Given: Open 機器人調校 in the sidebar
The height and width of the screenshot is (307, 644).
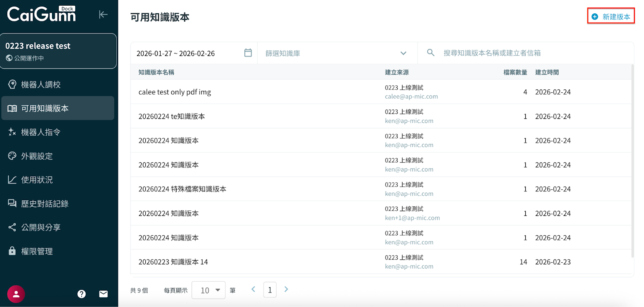Looking at the screenshot, I should pos(41,85).
